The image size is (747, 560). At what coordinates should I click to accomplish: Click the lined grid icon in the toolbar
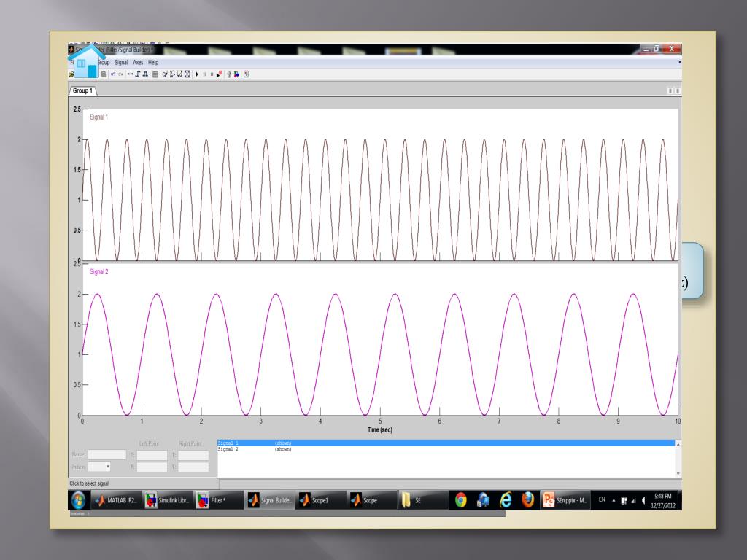coord(155,74)
